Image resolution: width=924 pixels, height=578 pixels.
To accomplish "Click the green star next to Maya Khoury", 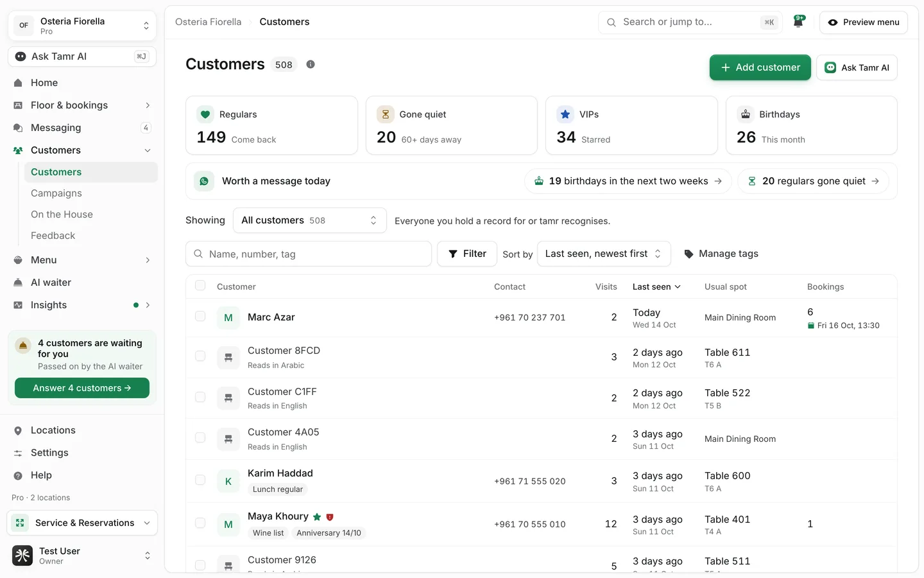I will 317,517.
